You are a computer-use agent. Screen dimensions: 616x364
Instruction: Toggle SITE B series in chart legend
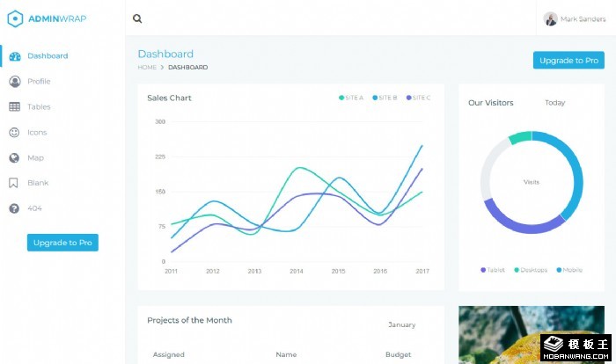tap(385, 98)
